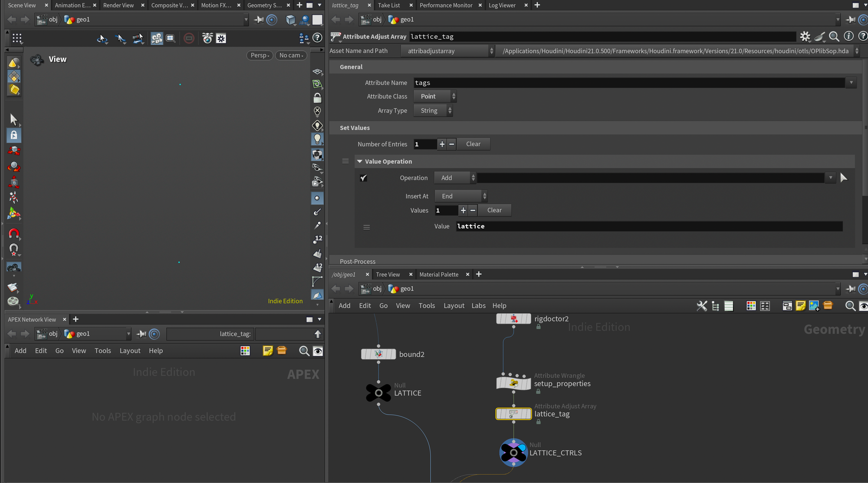Select the lattice_tag Attribute Adjust Array node

(x=513, y=414)
